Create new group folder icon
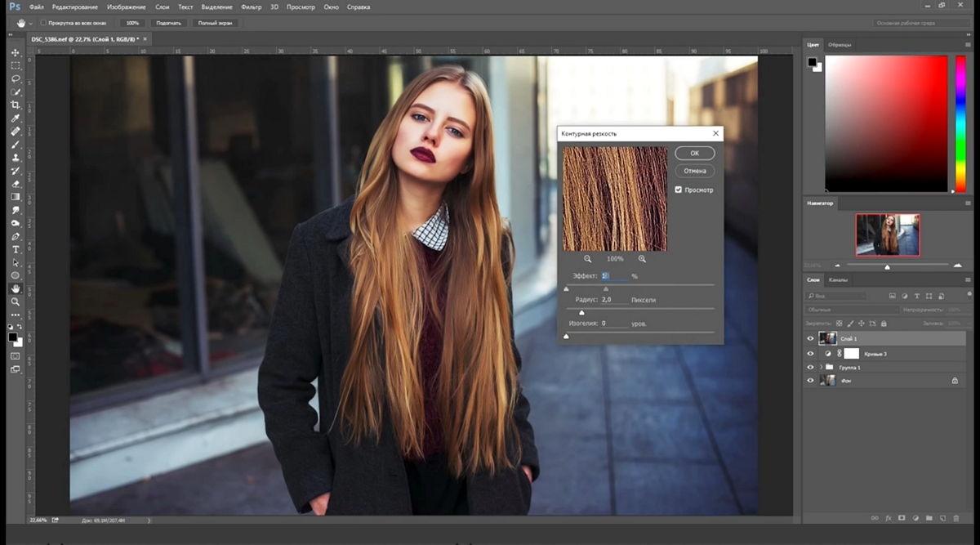 929,517
